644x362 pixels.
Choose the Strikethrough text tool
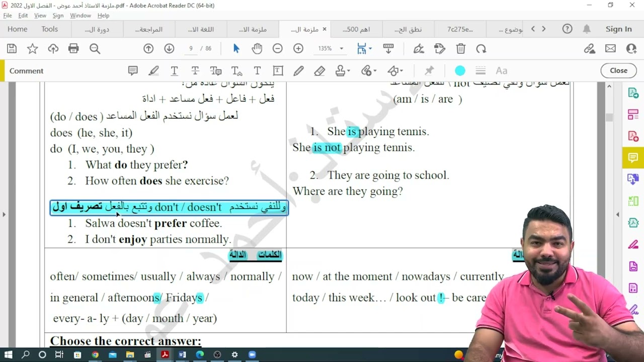click(x=195, y=71)
